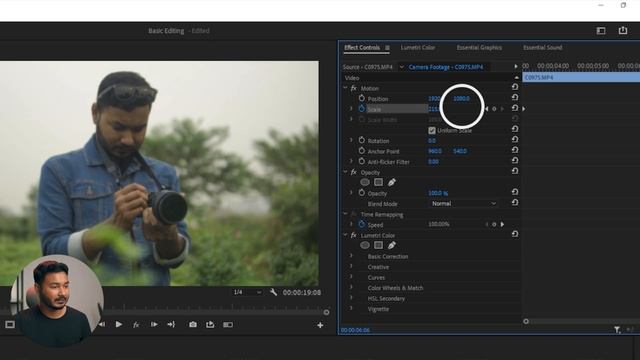This screenshot has height=360, width=640.
Task: Toggle safe margins icon at monitor left
Action: [10, 324]
